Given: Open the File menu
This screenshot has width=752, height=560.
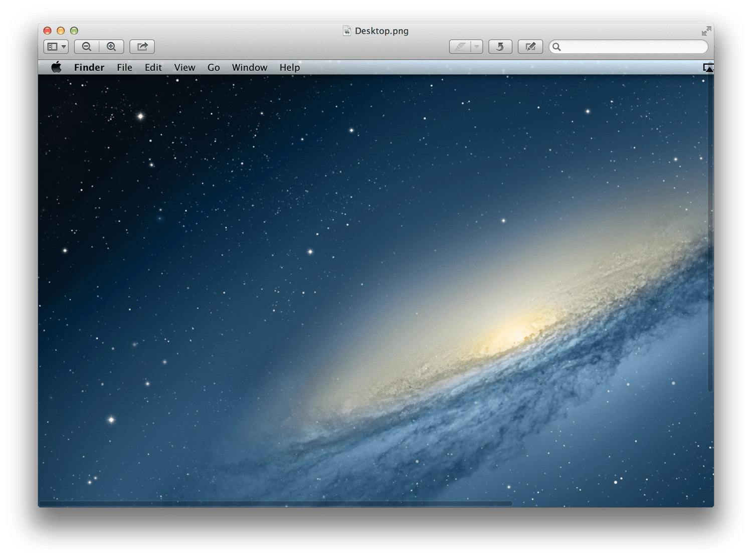Looking at the screenshot, I should [124, 68].
